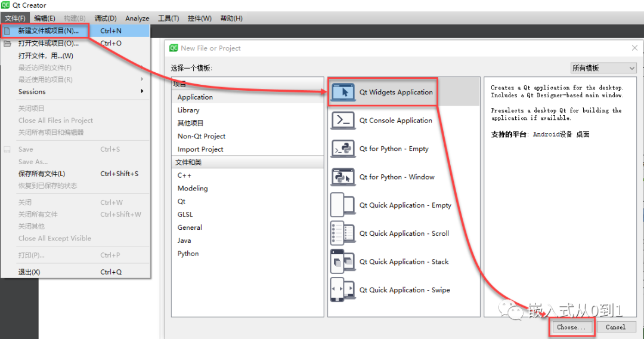Screen dimensions: 644x339
Task: Choose 新建文件或项目(N)... menu entry
Action: (76, 31)
